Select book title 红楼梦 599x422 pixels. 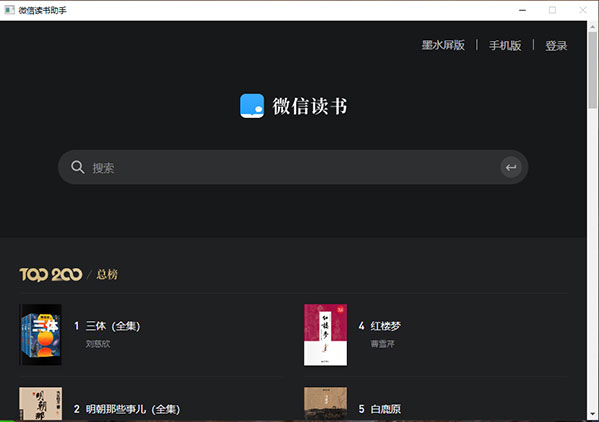[x=385, y=326]
